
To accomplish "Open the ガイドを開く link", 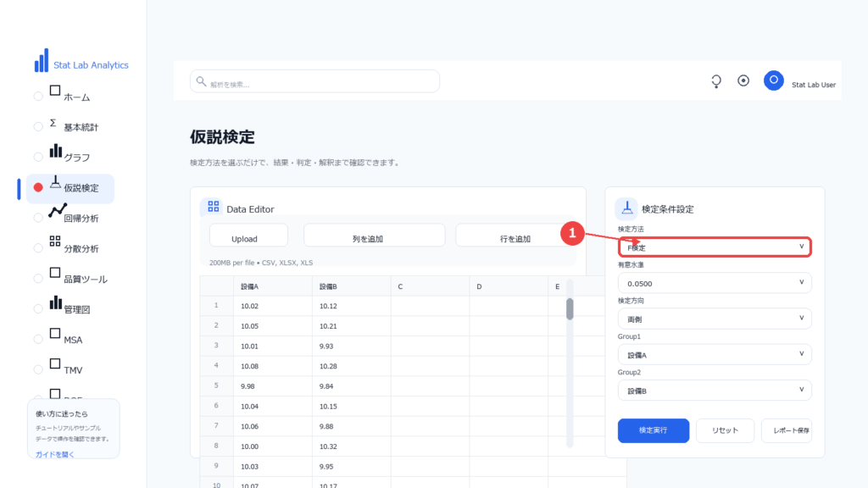I will pos(55,454).
